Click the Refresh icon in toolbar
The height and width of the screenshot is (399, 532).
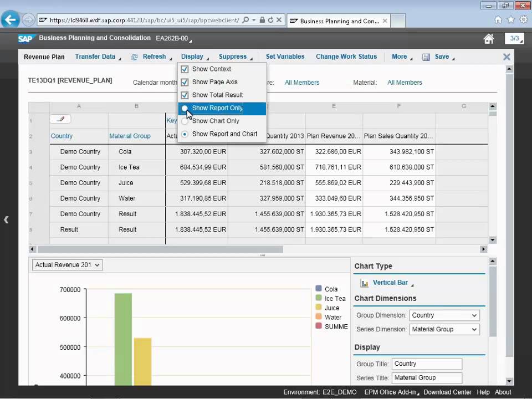134,57
